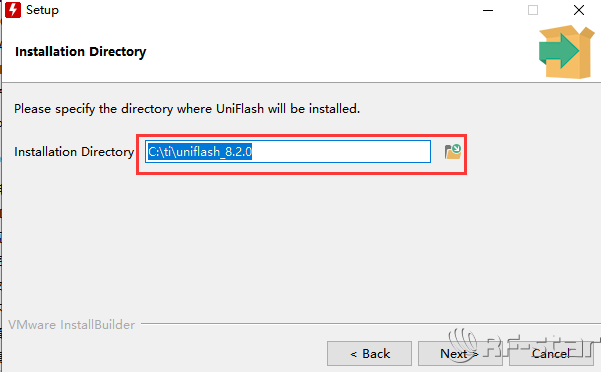Screen dimensions: 601x372
Task: Click the blank gray panel below the directory field
Action: (x=299, y=245)
